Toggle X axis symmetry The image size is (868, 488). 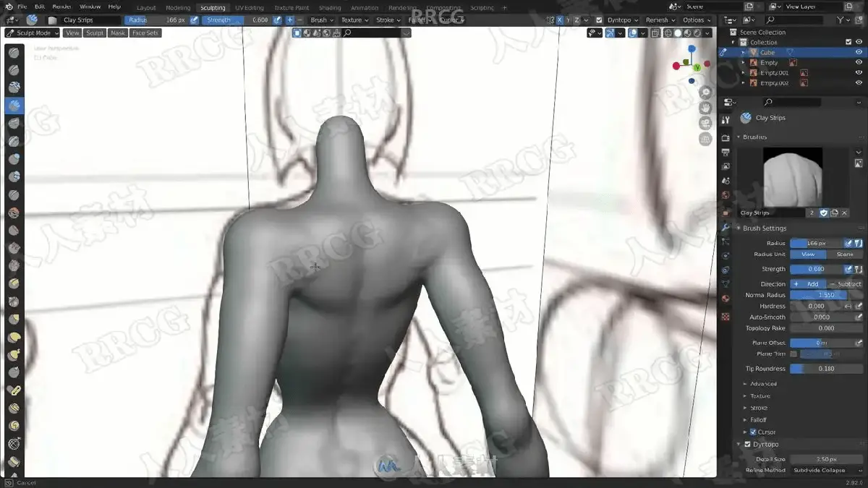pyautogui.click(x=558, y=20)
